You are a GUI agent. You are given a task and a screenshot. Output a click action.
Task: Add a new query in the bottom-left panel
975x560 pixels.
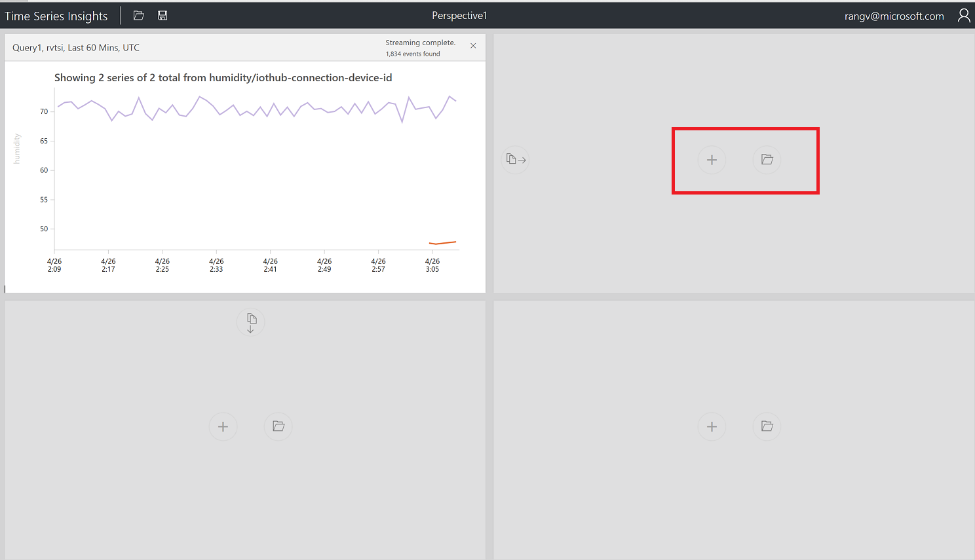pyautogui.click(x=223, y=426)
